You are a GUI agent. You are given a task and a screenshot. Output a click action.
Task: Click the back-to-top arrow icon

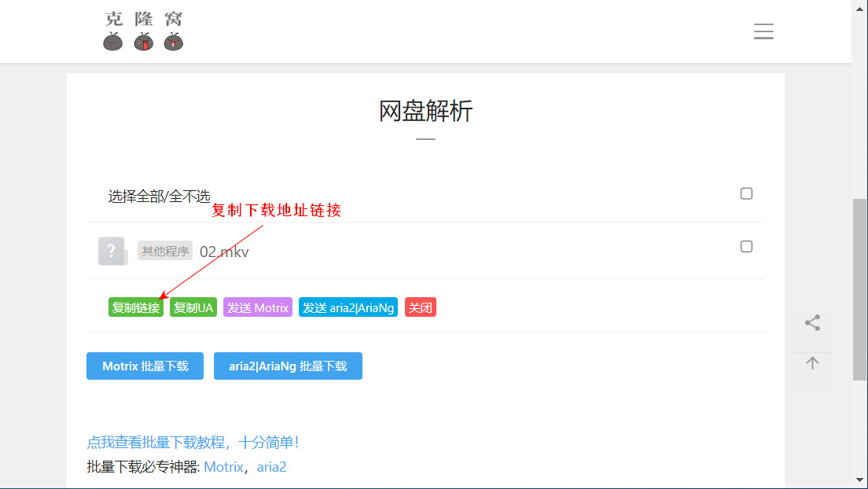pyautogui.click(x=812, y=363)
